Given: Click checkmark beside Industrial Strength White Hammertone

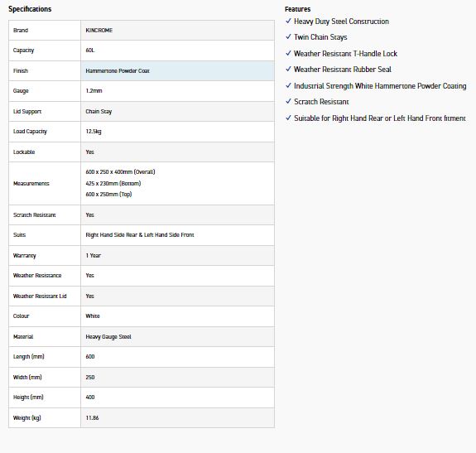Looking at the screenshot, I should click(x=288, y=85).
